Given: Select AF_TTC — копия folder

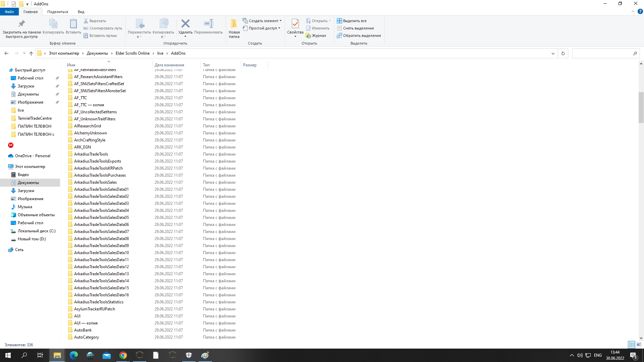Looking at the screenshot, I should [89, 105].
